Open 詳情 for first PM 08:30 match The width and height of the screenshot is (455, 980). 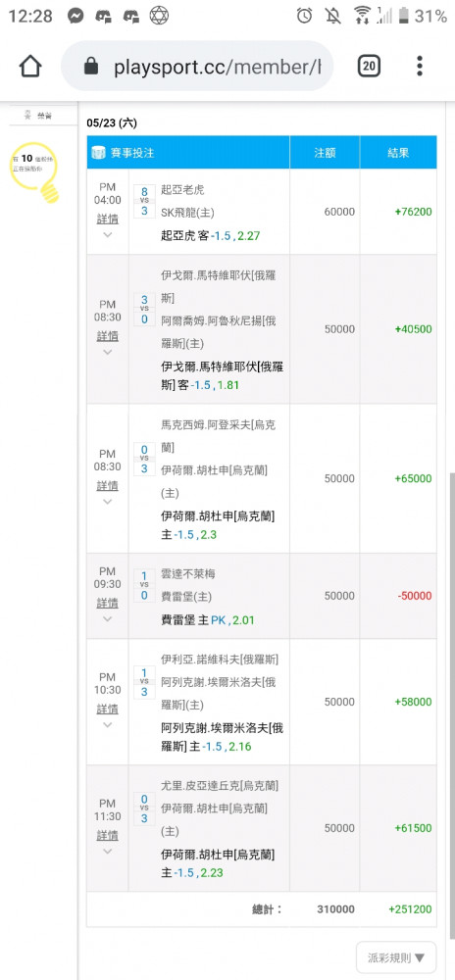click(108, 336)
